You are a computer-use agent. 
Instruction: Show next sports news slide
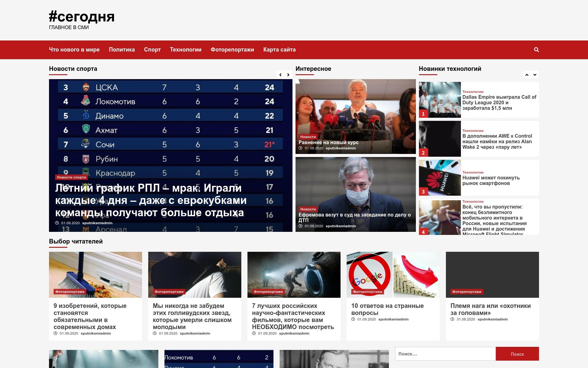[288, 75]
